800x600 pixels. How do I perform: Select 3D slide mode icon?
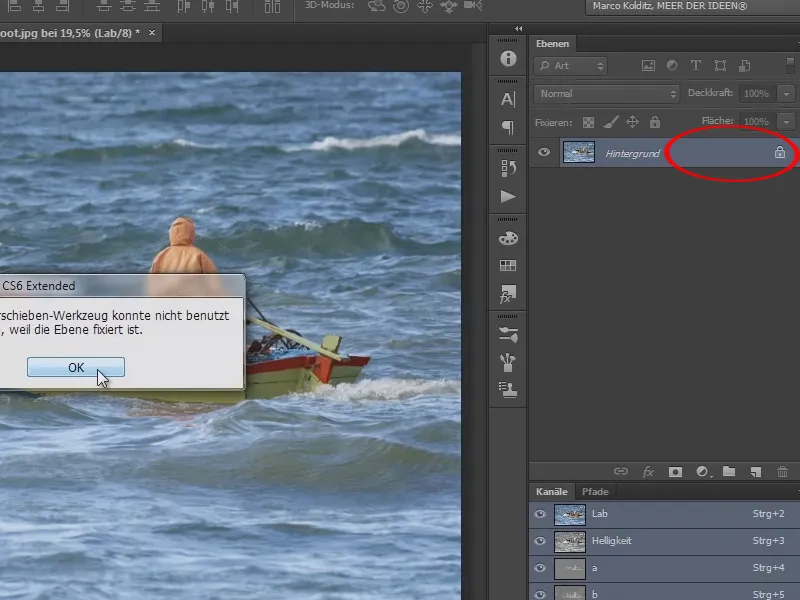click(449, 6)
